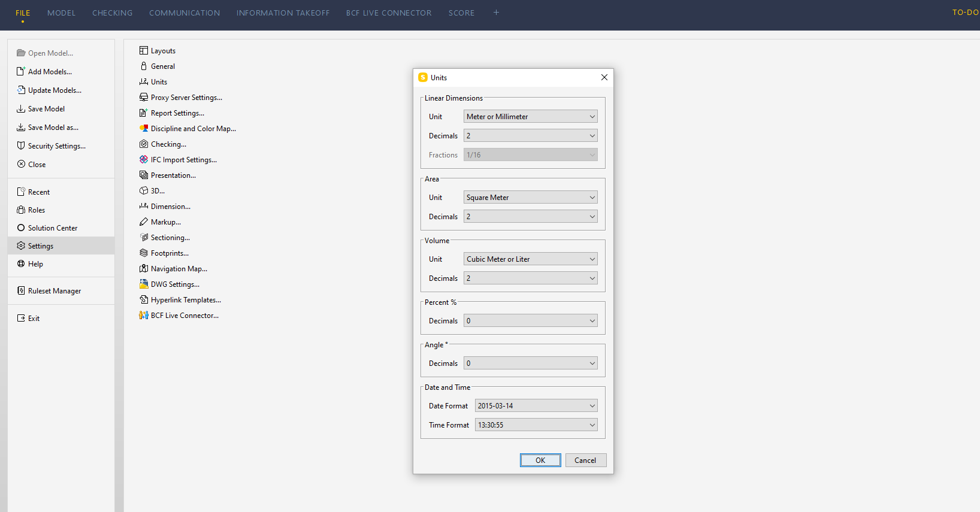
Task: Switch to the INFORMATION TAKEOFF tab
Action: pyautogui.click(x=283, y=13)
